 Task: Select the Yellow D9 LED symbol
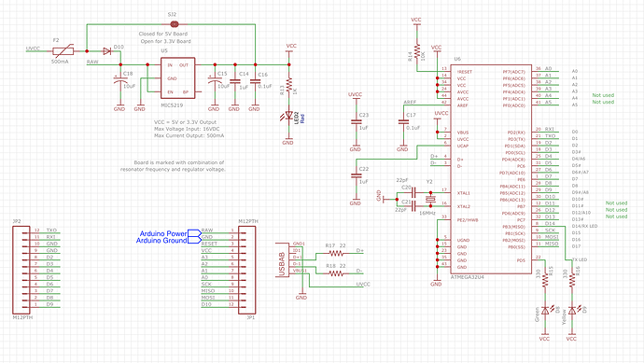pos(572,311)
